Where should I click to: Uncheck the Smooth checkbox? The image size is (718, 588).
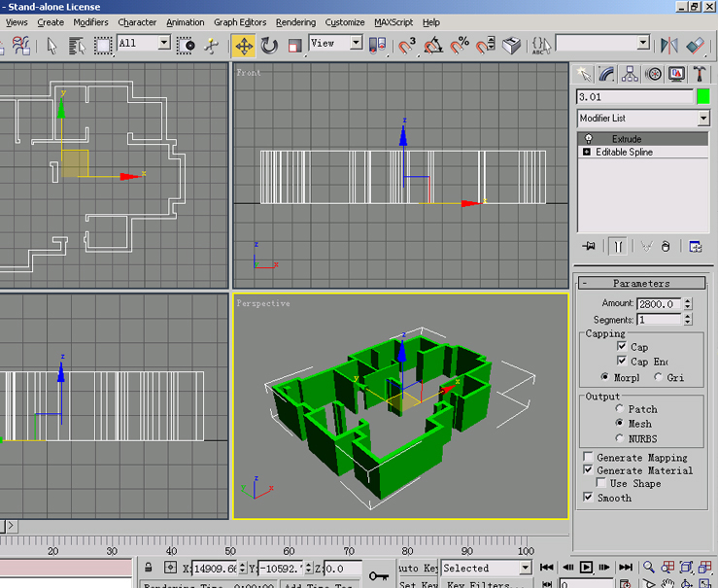click(588, 498)
